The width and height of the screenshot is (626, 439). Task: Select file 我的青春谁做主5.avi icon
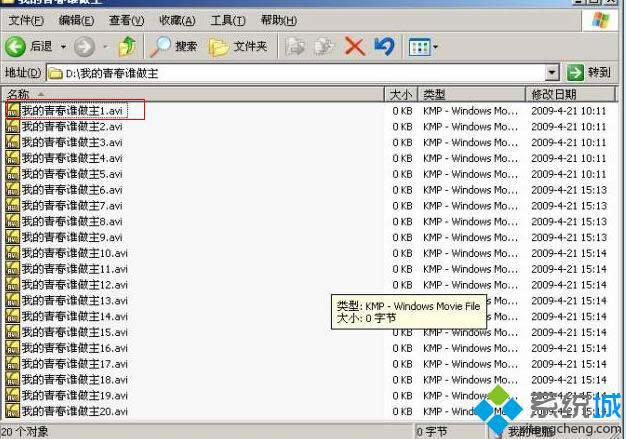(13, 174)
